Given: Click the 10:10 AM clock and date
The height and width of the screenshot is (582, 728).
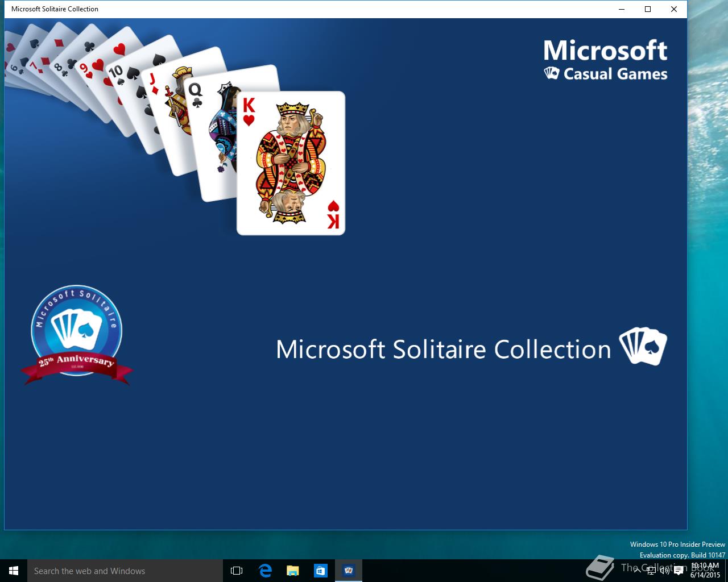Looking at the screenshot, I should (705, 571).
